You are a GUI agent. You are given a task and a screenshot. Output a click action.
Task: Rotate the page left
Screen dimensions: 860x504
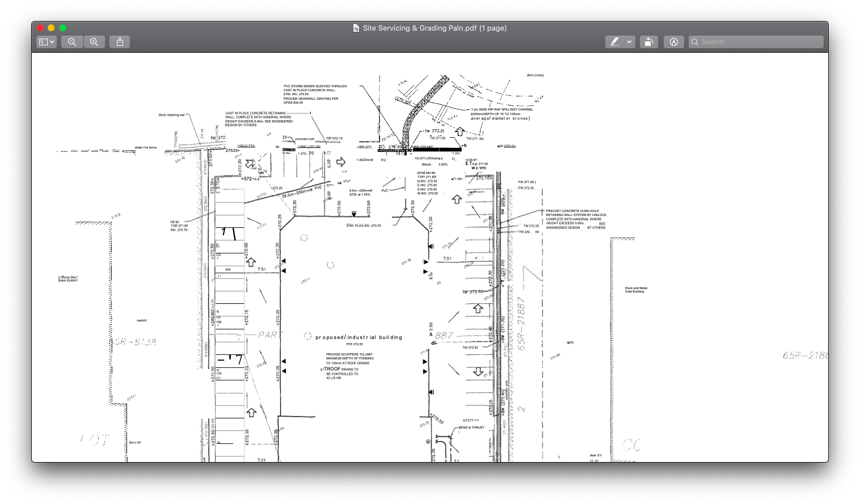[648, 41]
